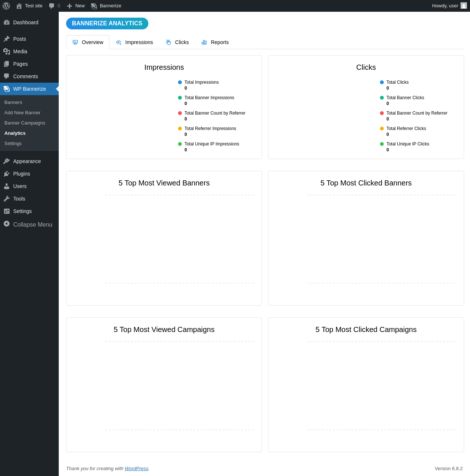Viewport: 470px width, 476px height.
Task: Switch to the Impressions tab
Action: pos(134,42)
